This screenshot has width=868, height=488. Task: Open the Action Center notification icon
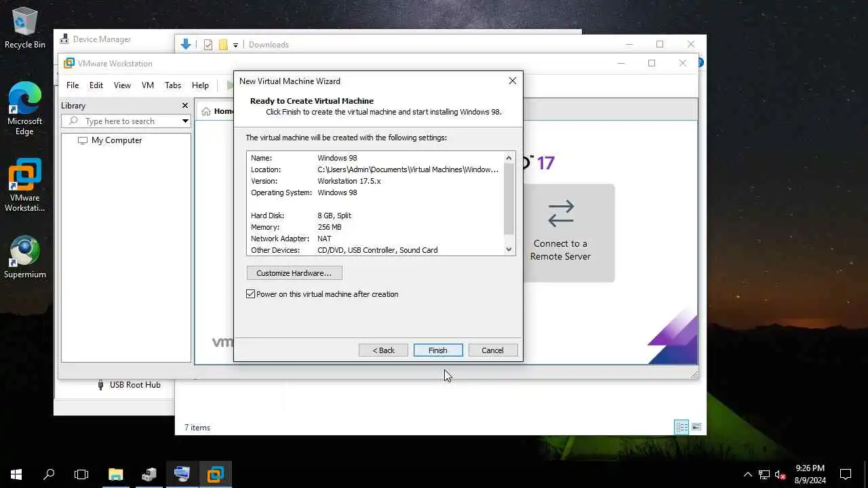pyautogui.click(x=846, y=474)
